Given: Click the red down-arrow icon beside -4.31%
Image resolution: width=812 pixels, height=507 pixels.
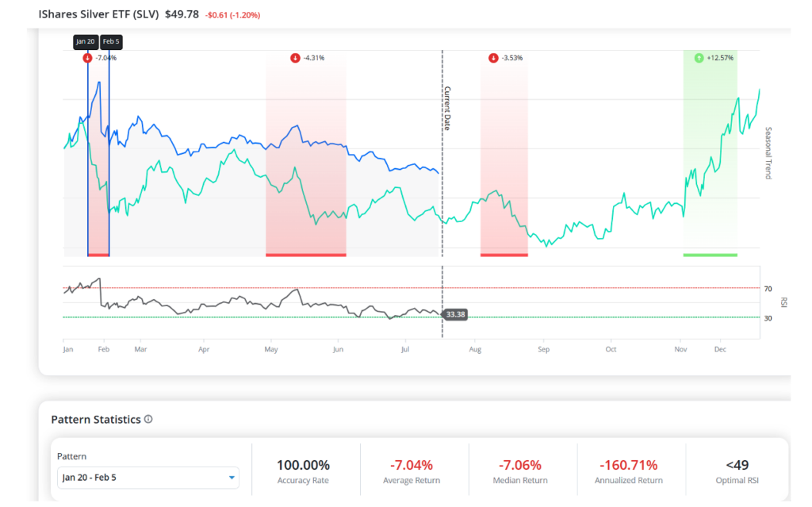Looking at the screenshot, I should click(295, 58).
